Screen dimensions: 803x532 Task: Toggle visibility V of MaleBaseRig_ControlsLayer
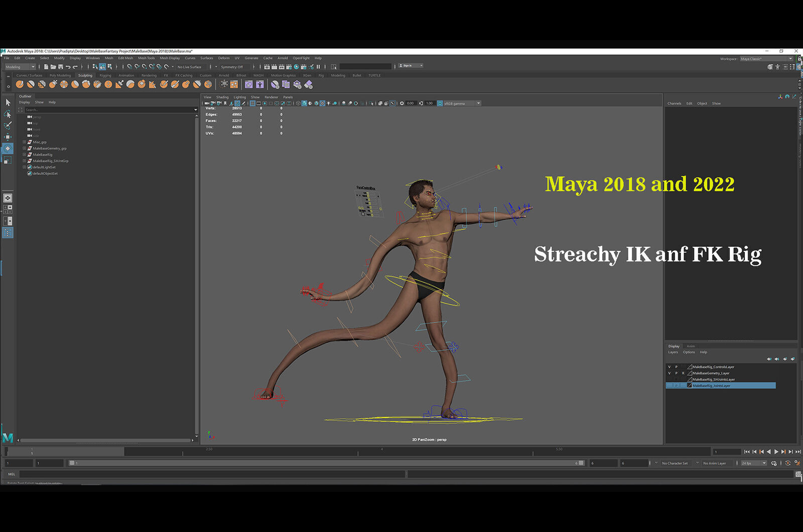click(x=670, y=367)
